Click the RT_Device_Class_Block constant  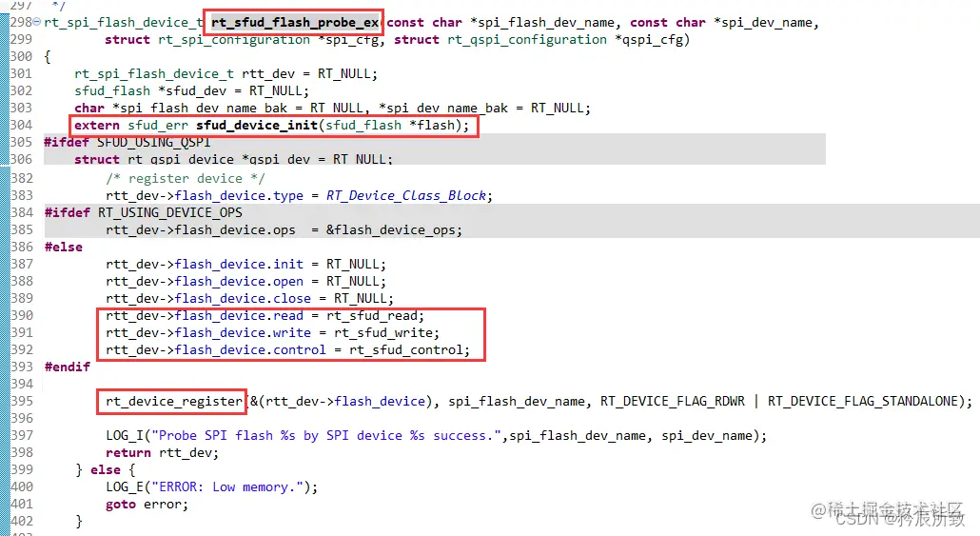point(405,196)
